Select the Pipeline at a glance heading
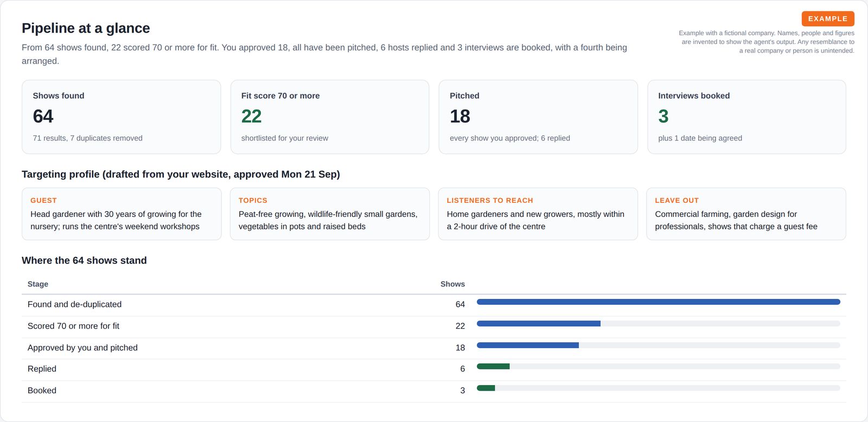 tap(86, 28)
